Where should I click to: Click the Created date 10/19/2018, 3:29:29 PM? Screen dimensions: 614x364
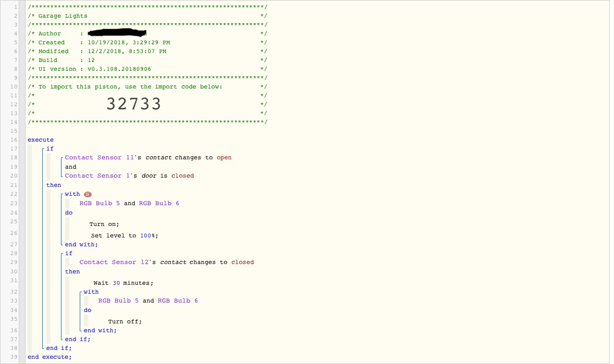129,42
